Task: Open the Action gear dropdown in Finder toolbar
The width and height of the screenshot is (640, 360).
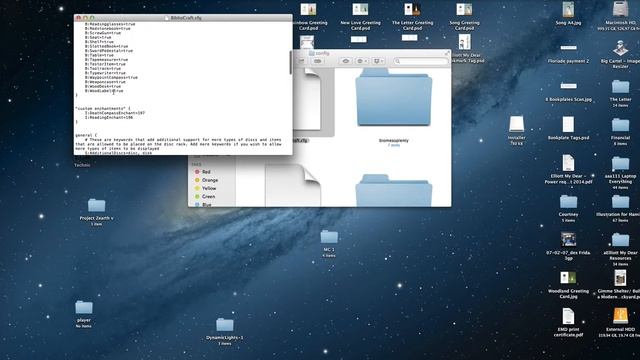Action: tap(362, 61)
